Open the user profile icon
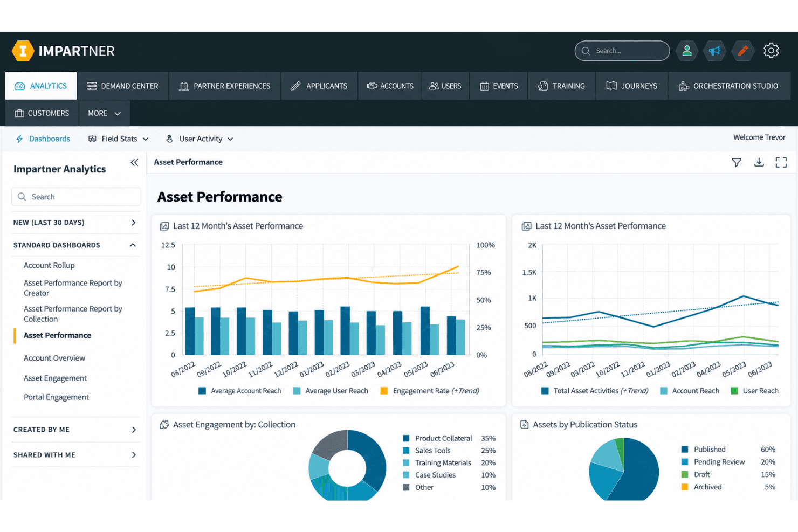This screenshot has width=798, height=532. pyautogui.click(x=686, y=51)
